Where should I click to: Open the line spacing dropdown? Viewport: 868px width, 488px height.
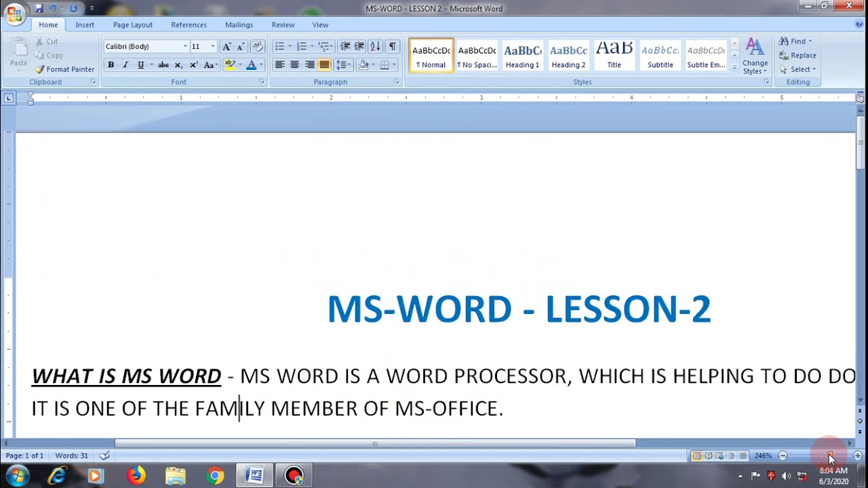coord(342,65)
